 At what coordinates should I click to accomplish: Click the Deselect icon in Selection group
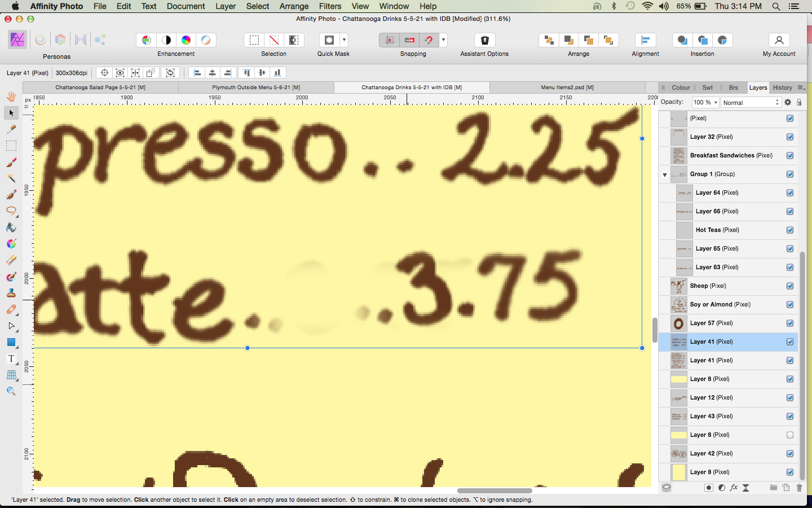click(x=274, y=40)
